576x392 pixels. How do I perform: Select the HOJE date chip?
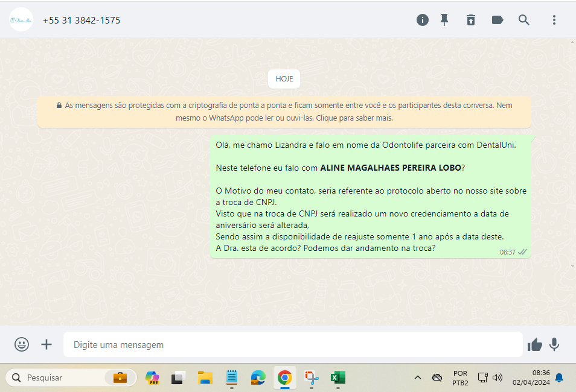tap(284, 79)
